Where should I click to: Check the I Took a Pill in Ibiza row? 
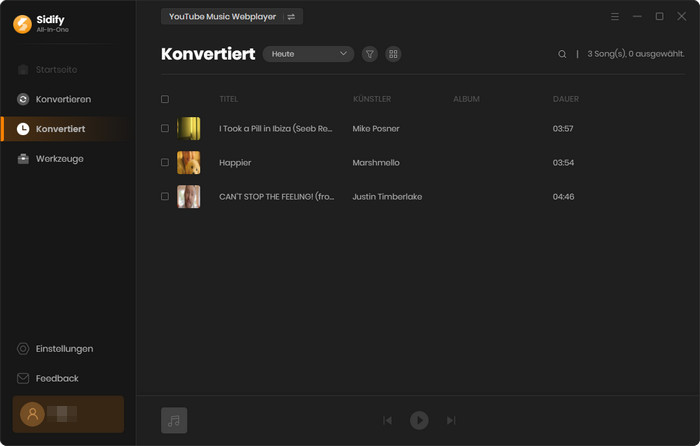point(165,129)
